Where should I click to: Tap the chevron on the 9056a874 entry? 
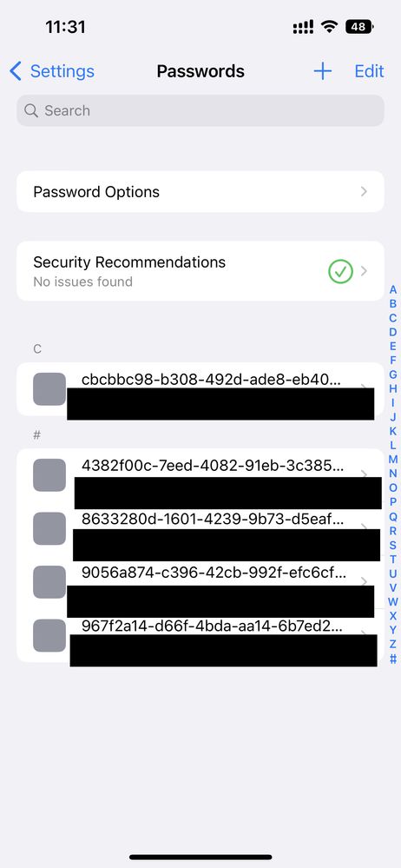364,580
